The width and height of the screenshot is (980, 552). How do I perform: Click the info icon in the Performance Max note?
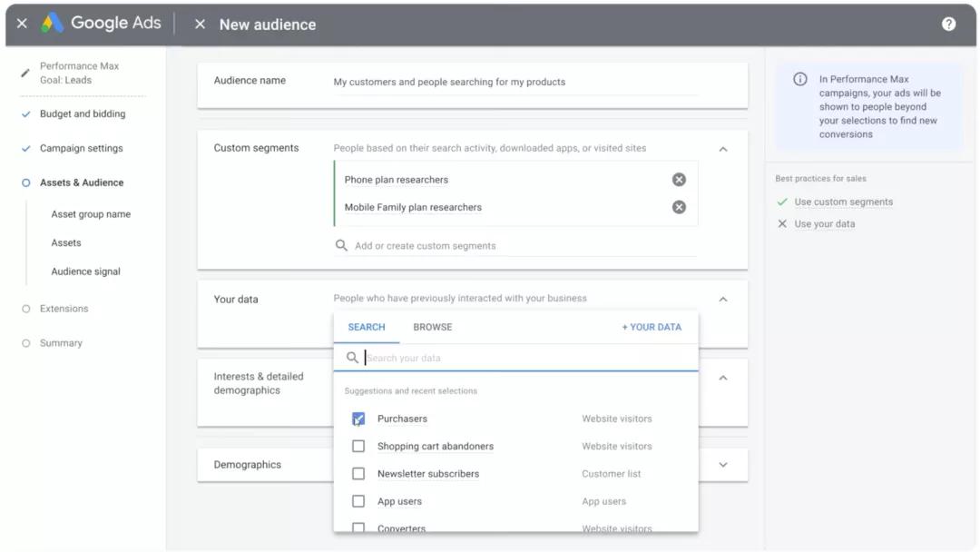800,79
